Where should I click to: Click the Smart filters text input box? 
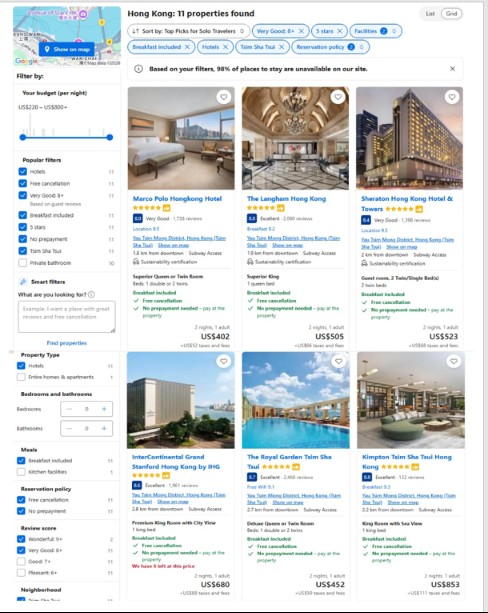(x=66, y=317)
